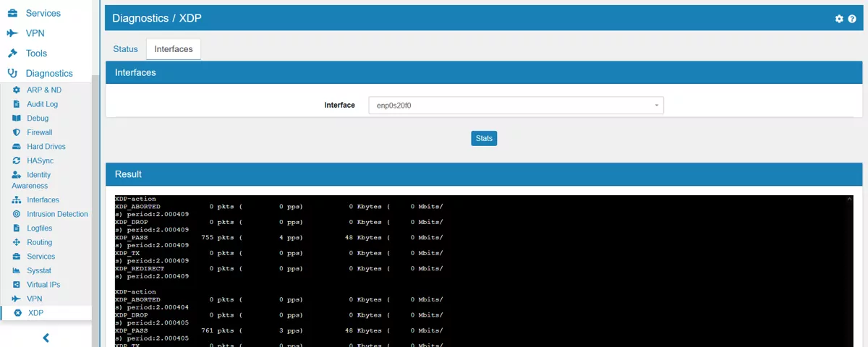The height and width of the screenshot is (347, 868).
Task: Collapse the sidebar with left chevron
Action: (46, 338)
